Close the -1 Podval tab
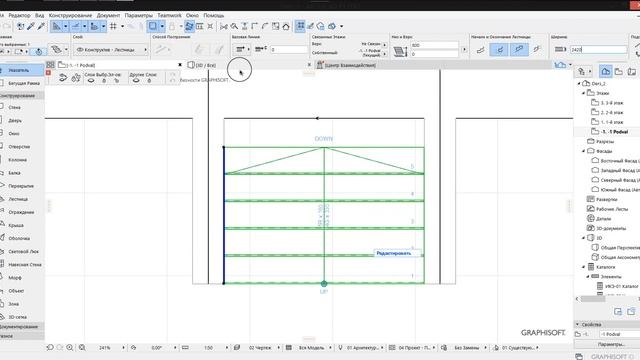The height and width of the screenshot is (360, 640). pos(180,65)
